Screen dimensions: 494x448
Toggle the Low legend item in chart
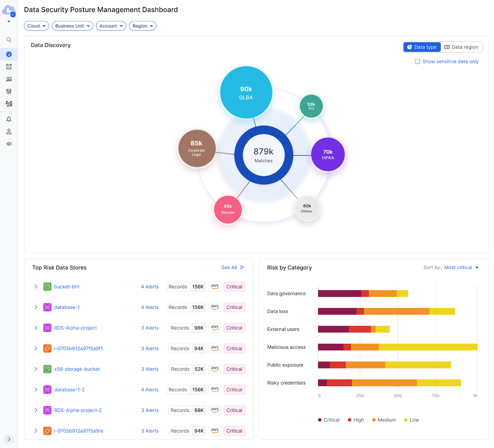[x=412, y=420]
